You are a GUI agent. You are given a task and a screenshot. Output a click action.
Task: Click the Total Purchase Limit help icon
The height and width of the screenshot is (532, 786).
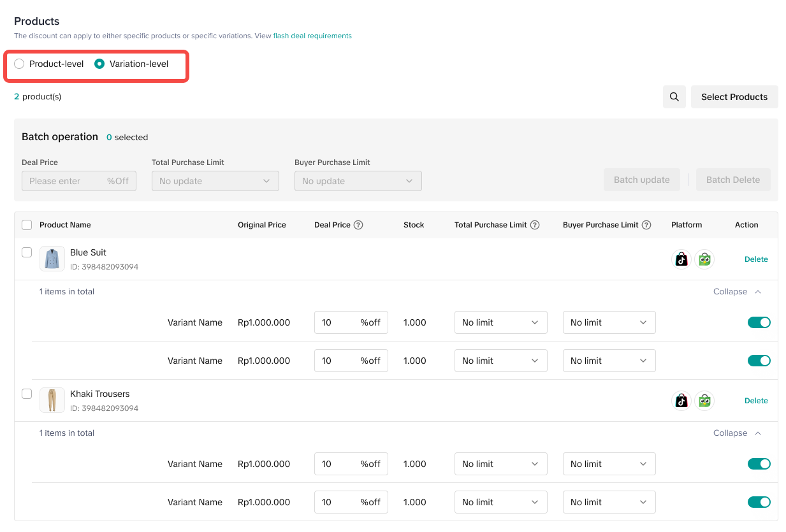coord(535,225)
